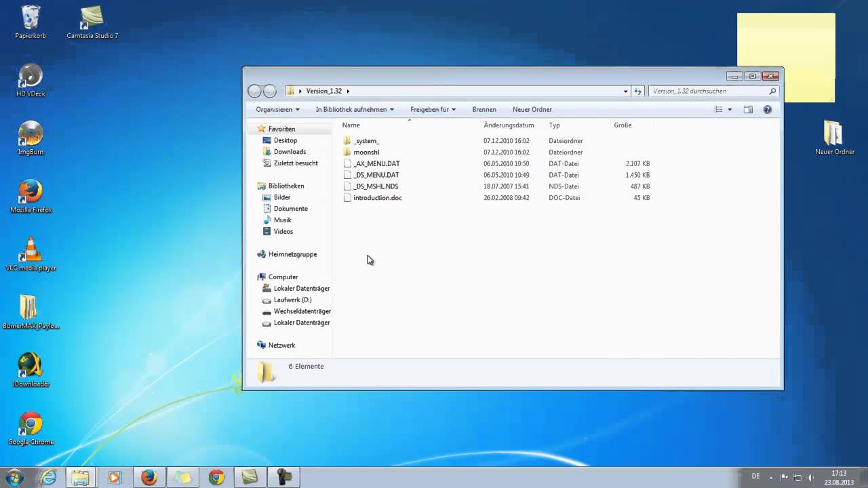The height and width of the screenshot is (488, 868).
Task: Select the BurnerMAX_Payload folder on desktop
Action: pos(31,312)
